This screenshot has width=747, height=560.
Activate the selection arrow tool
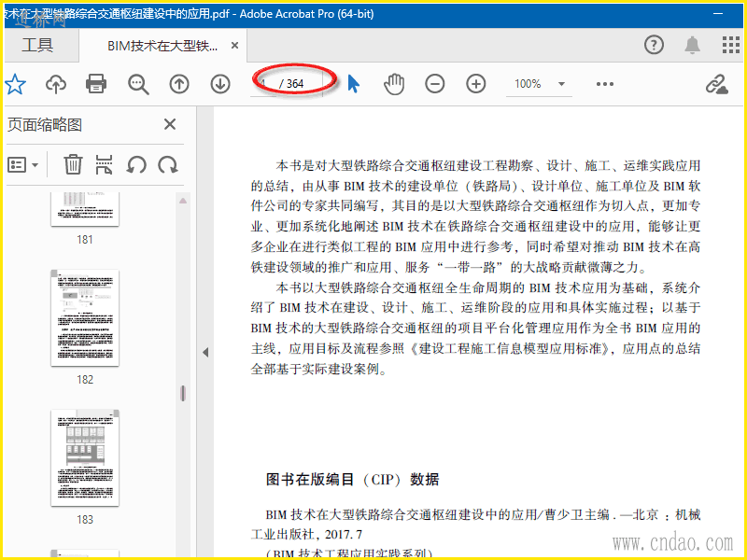[x=353, y=84]
